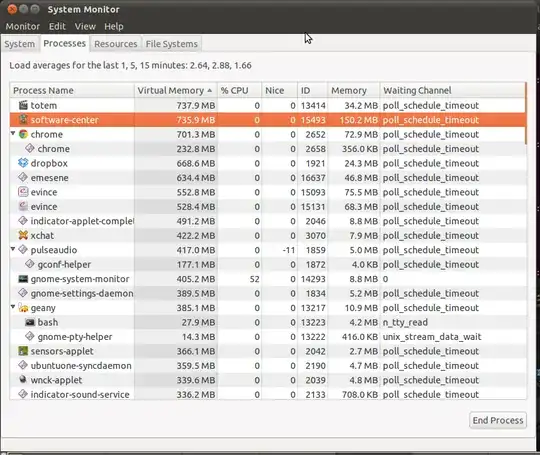Click the gnome-pty-helper icon

(x=30, y=337)
